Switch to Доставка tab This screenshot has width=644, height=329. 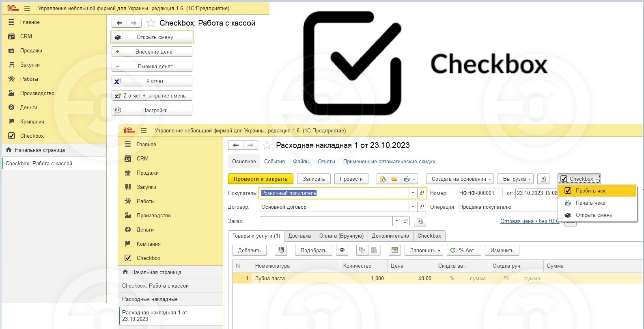(299, 236)
